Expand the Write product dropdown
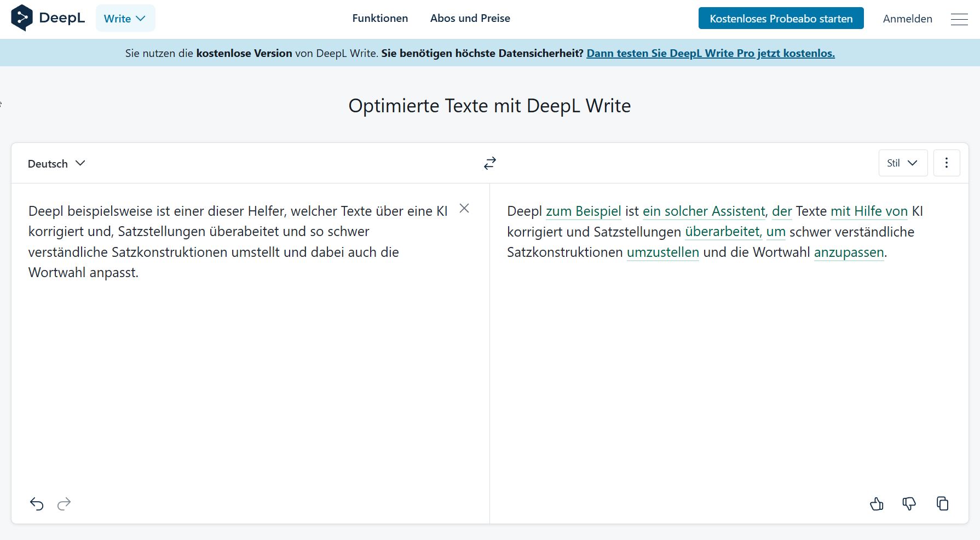Image resolution: width=980 pixels, height=540 pixels. [x=125, y=19]
